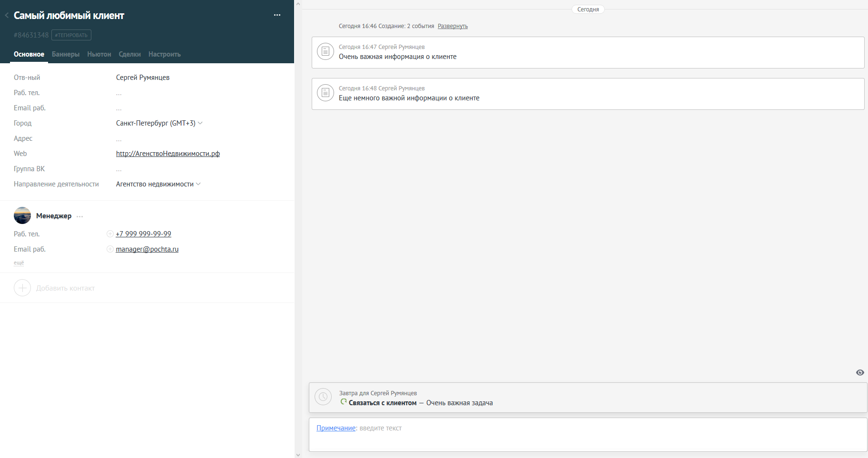Open email manager@pochta.ru link

(x=147, y=249)
